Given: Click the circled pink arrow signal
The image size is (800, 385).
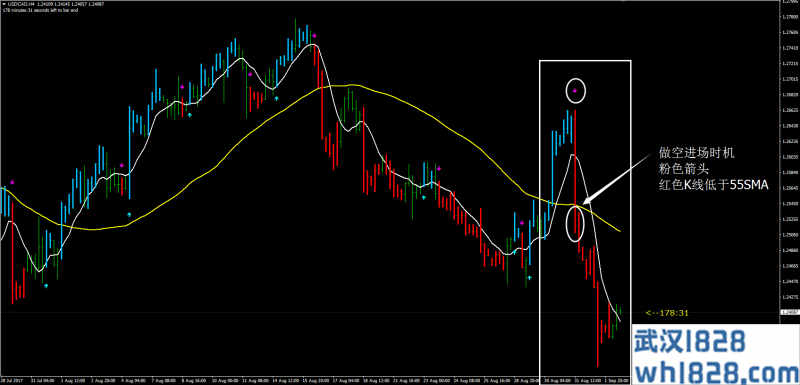Looking at the screenshot, I should tap(575, 91).
